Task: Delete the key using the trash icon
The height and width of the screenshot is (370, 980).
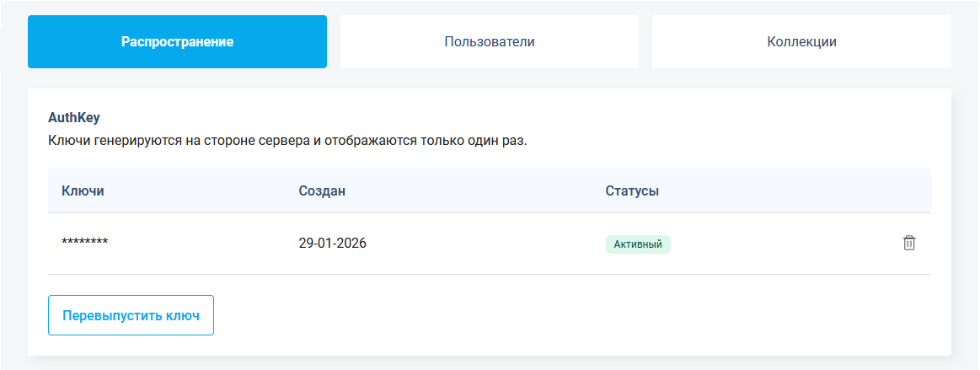Action: click(x=909, y=244)
